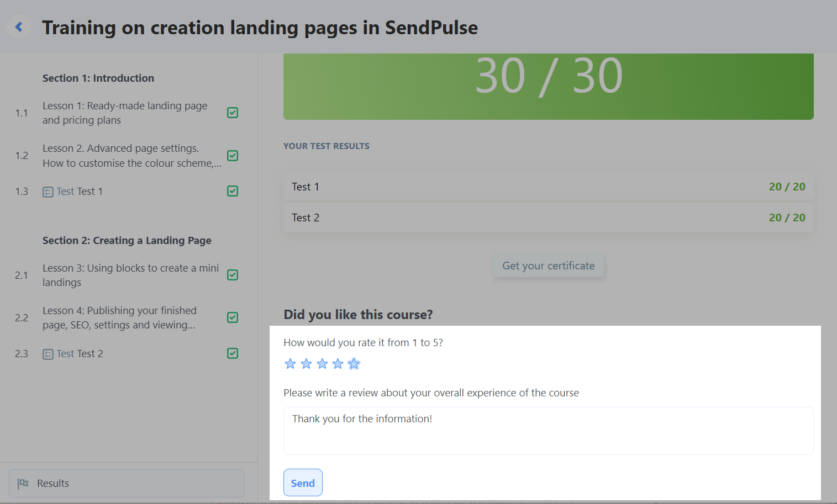
Task: Click the Test 1 quiz icon in sidebar
Action: (x=48, y=192)
